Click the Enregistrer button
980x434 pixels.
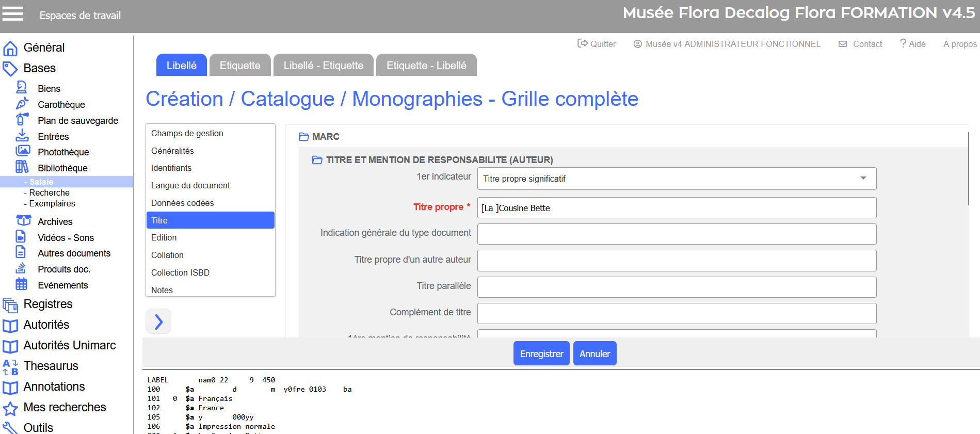[x=541, y=353]
